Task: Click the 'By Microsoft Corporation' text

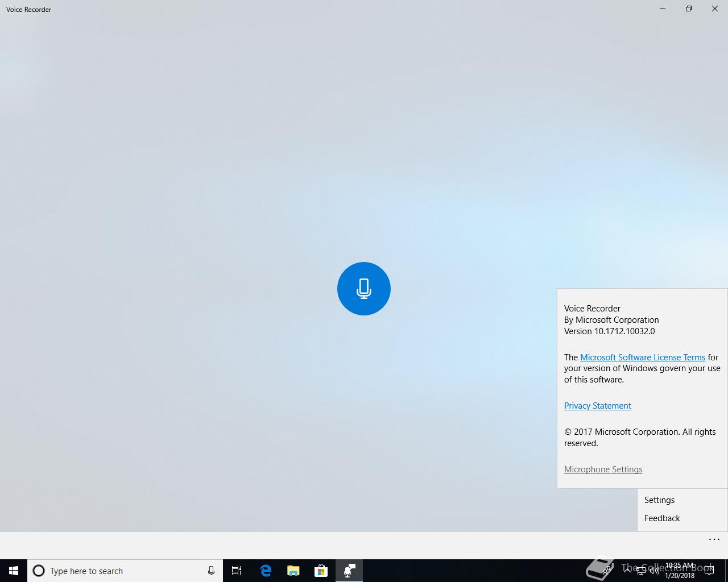Action: (x=611, y=320)
